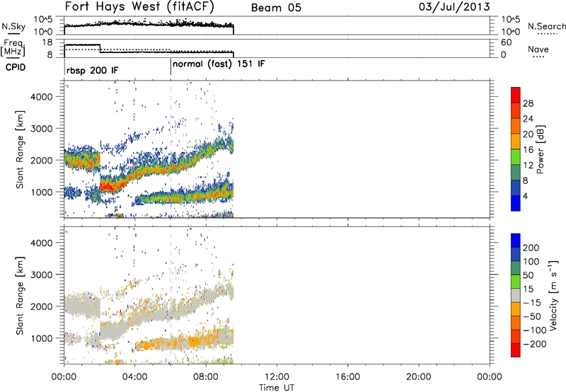
Task: Click the "28" Power colorbar tick label
Action: (x=528, y=103)
